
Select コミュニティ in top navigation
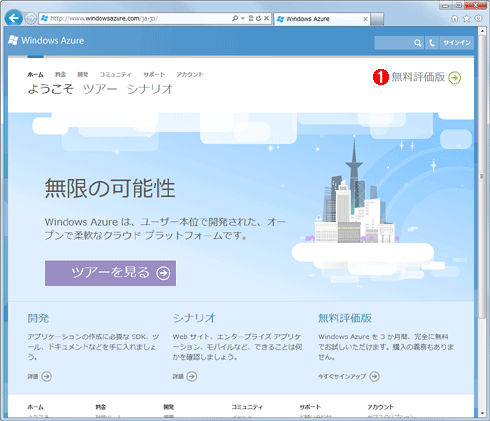pos(116,74)
